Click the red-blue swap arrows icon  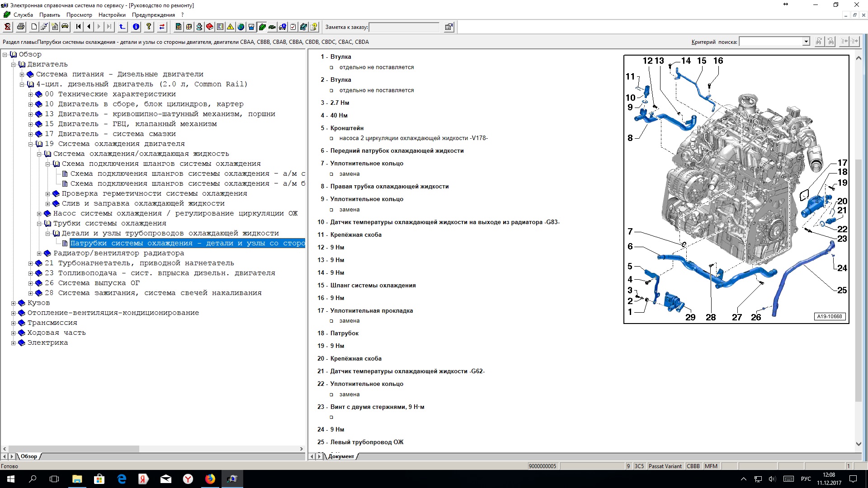point(162,27)
